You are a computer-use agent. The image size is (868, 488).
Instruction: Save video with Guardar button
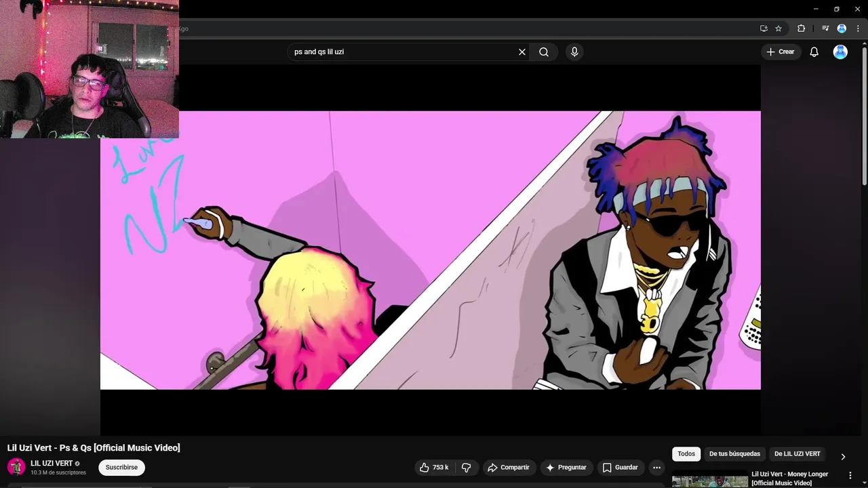click(x=620, y=467)
